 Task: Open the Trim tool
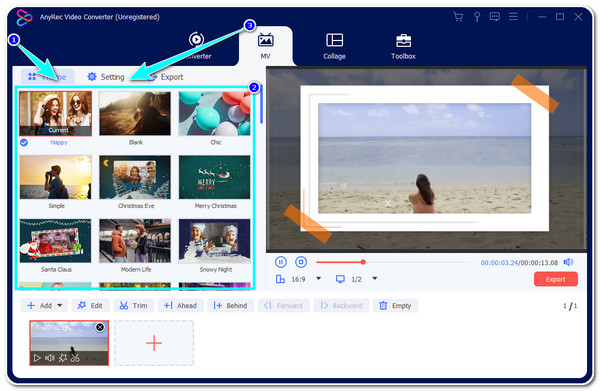tap(134, 306)
